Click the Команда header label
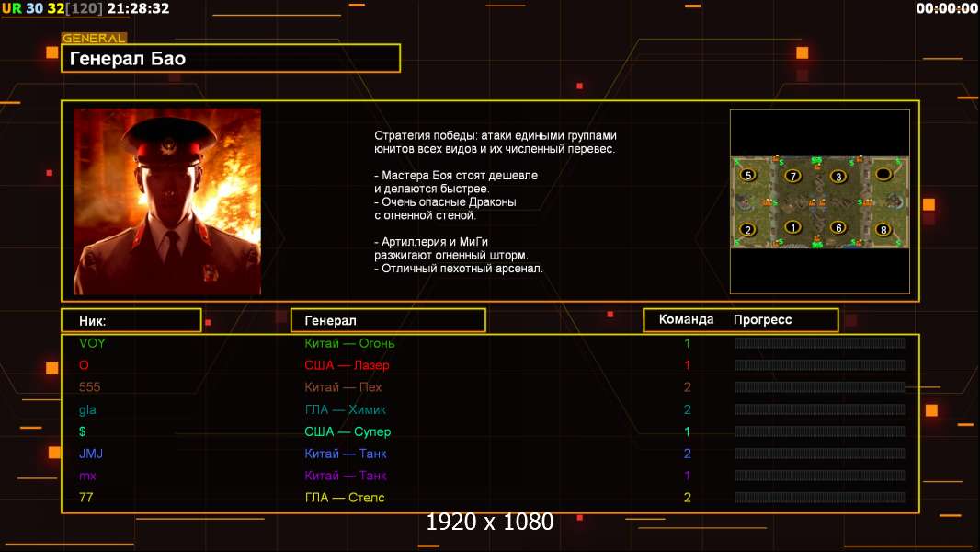This screenshot has width=980, height=552. (686, 319)
